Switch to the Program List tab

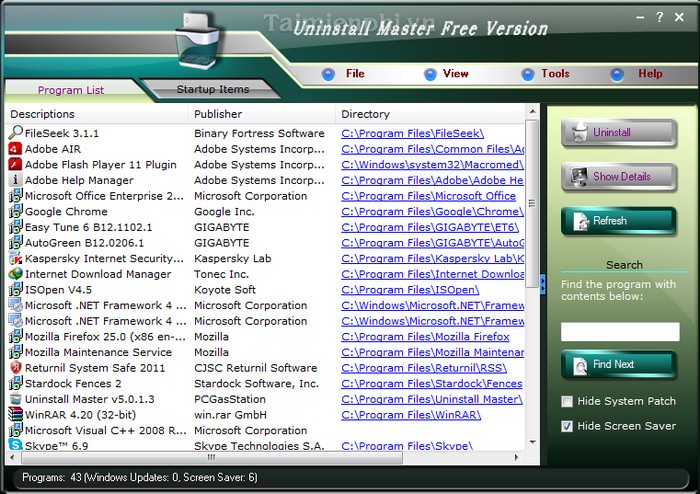(x=71, y=90)
